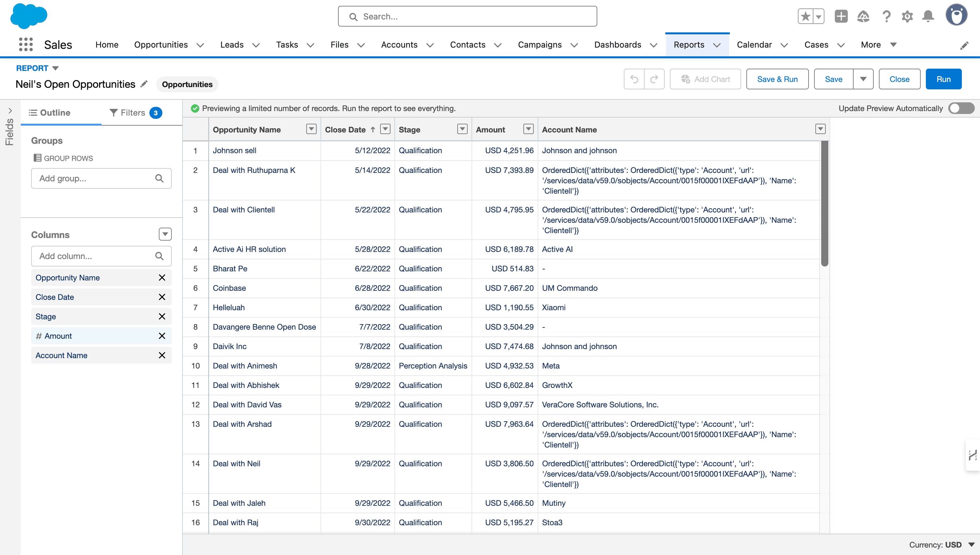
Task: Open the user profile avatar
Action: [956, 15]
